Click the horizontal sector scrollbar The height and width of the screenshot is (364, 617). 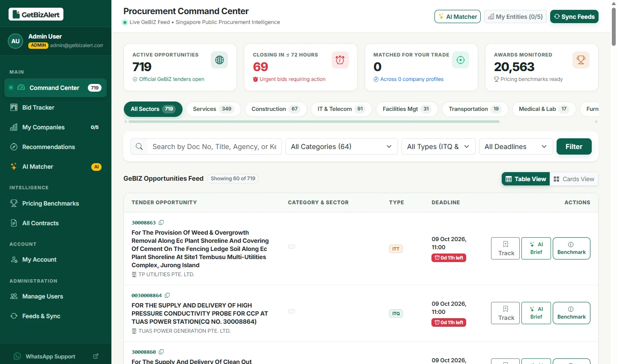(x=314, y=122)
